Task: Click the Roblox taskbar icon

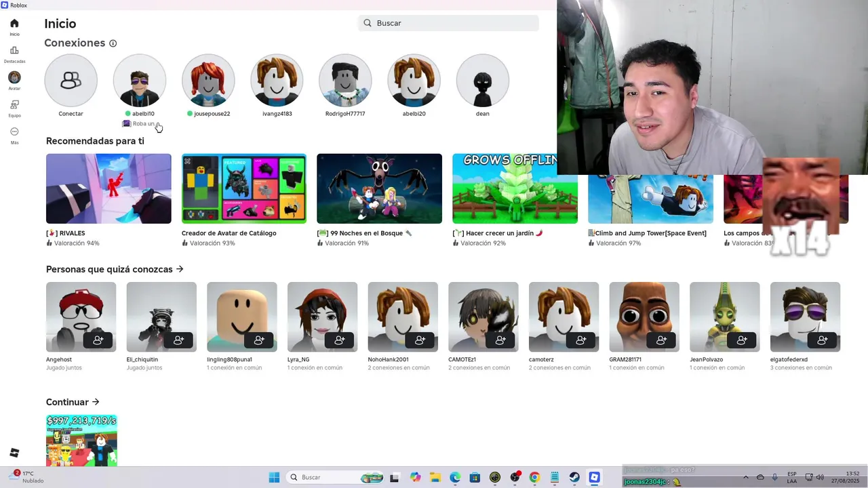Action: [594, 477]
